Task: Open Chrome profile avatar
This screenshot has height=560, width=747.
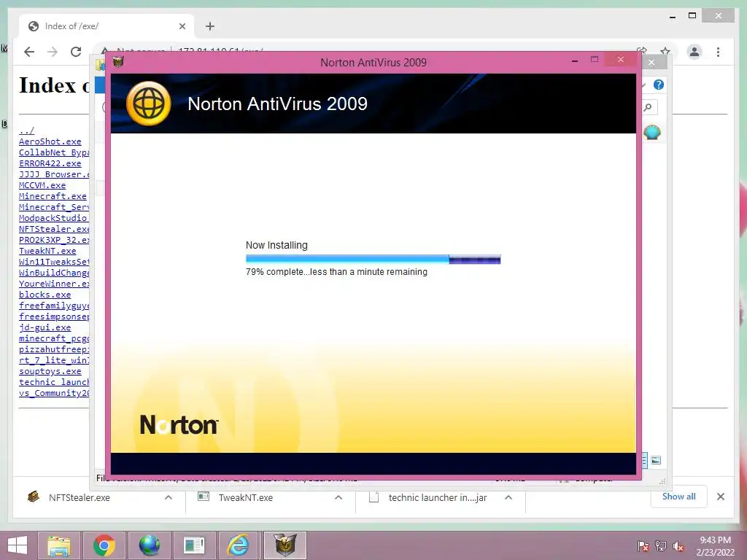Action: [x=694, y=52]
